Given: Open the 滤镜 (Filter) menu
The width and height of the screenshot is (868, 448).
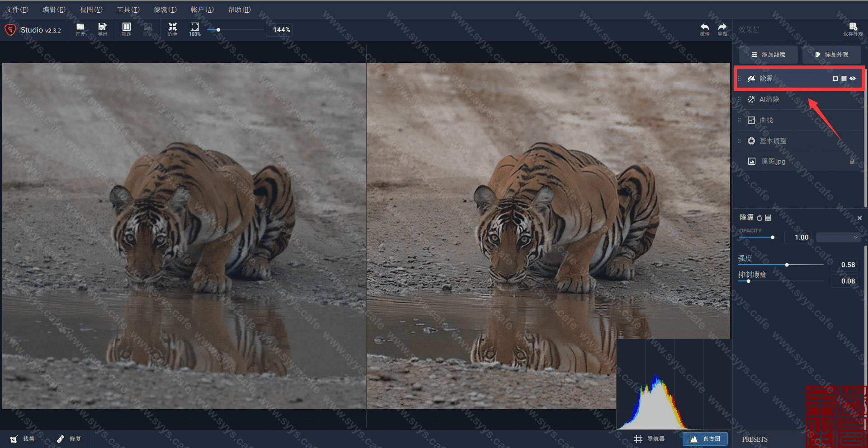Looking at the screenshot, I should tap(165, 9).
